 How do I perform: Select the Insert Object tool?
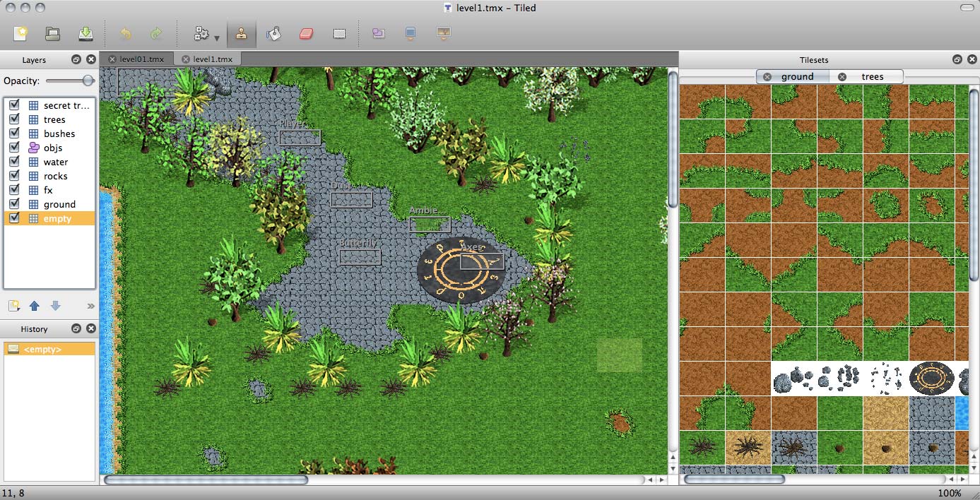(x=411, y=33)
